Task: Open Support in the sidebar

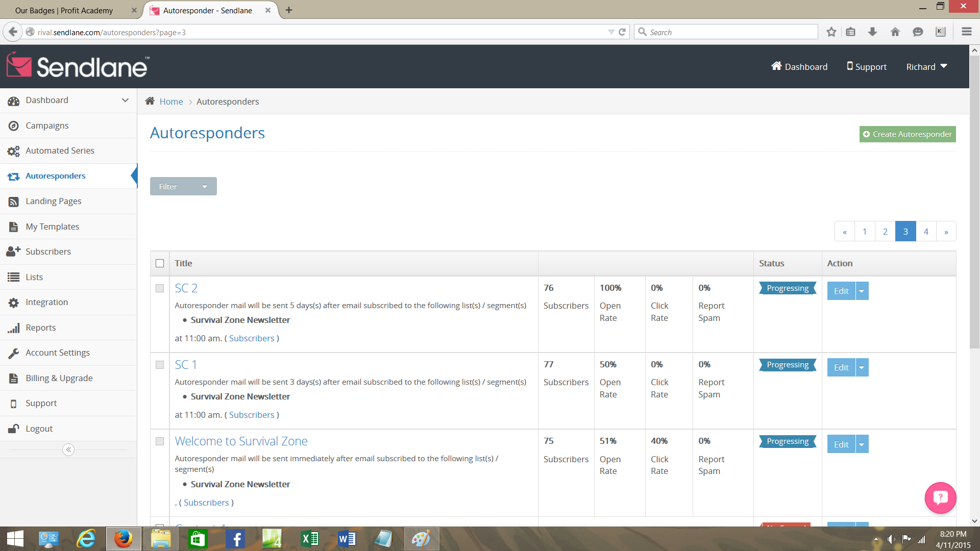Action: click(x=41, y=403)
